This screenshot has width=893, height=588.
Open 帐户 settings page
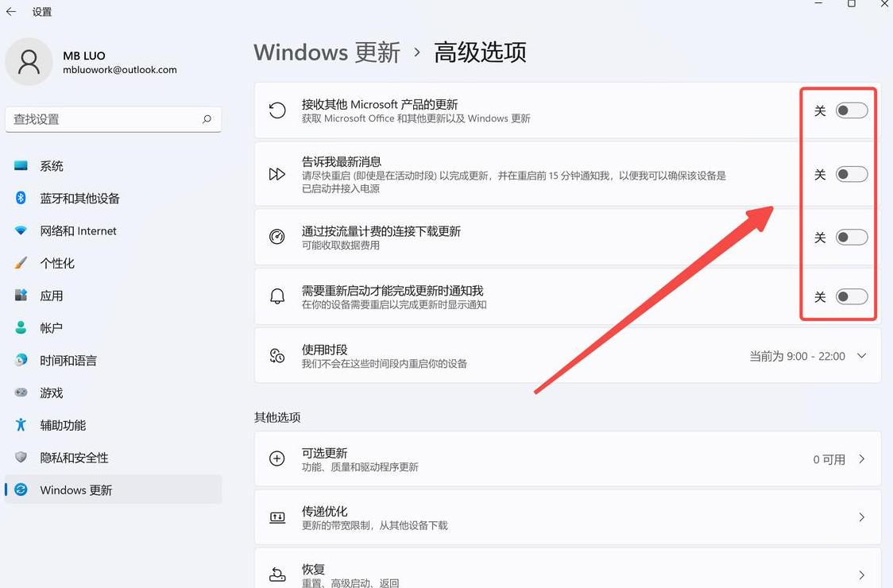[x=114, y=328]
